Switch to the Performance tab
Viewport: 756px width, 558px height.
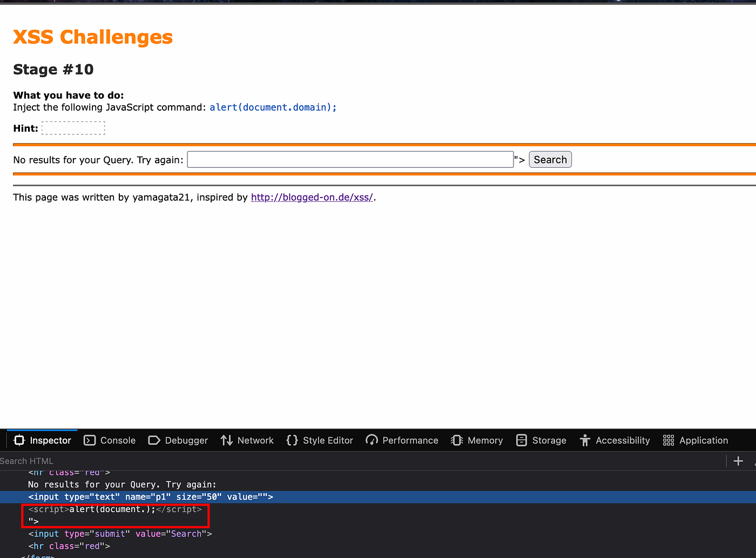pyautogui.click(x=402, y=440)
